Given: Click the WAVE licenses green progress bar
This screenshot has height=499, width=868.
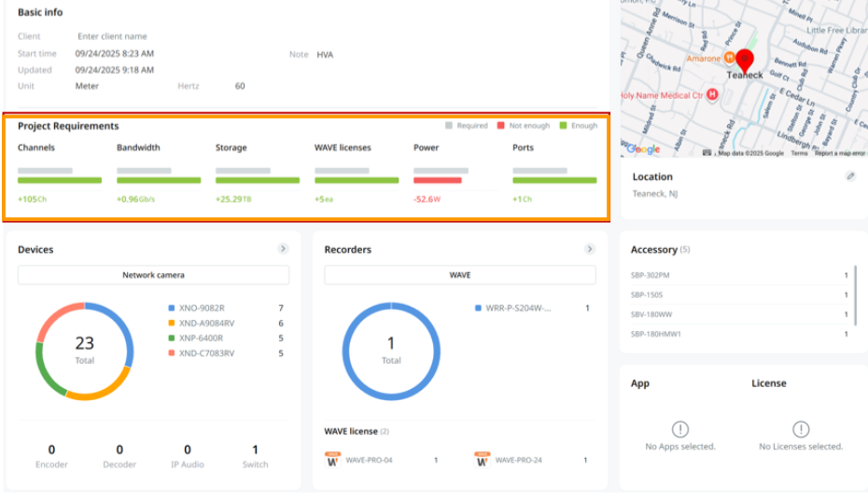Looking at the screenshot, I should [357, 180].
